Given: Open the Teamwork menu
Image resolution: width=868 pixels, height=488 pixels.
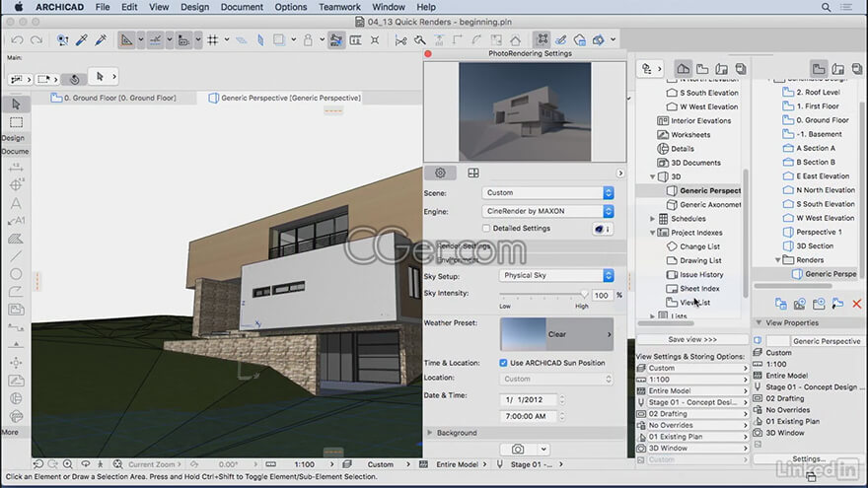Looking at the screenshot, I should (x=339, y=7).
